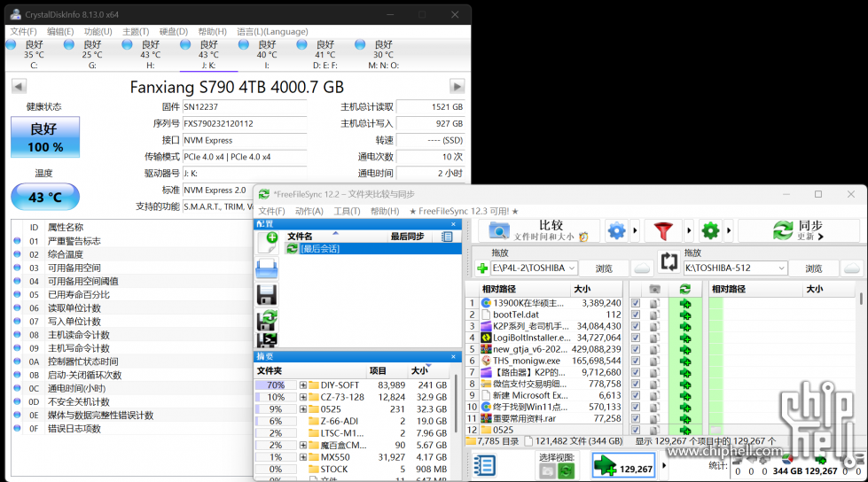Click next disk arrow in CrystalDiskInfo
Viewport: 868px width, 482px height.
(x=457, y=86)
